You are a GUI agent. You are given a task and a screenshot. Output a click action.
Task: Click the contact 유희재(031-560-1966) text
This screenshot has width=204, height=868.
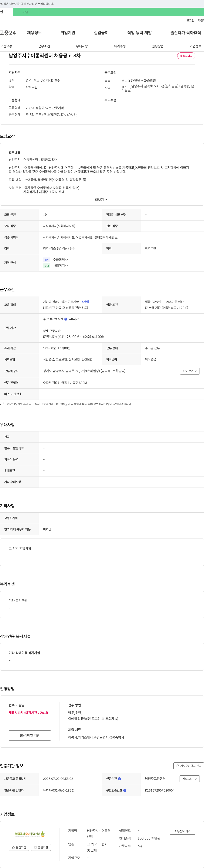coord(58,790)
